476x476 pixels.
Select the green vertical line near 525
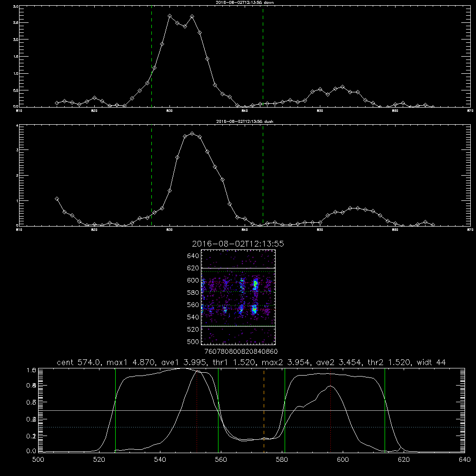point(115,410)
